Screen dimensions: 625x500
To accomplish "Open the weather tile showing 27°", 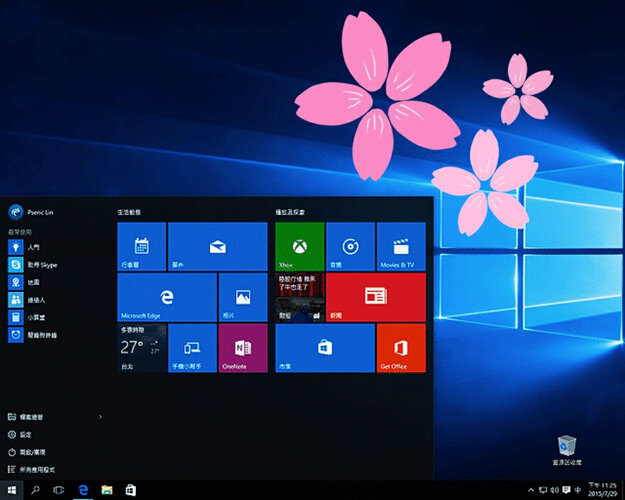I will [142, 348].
